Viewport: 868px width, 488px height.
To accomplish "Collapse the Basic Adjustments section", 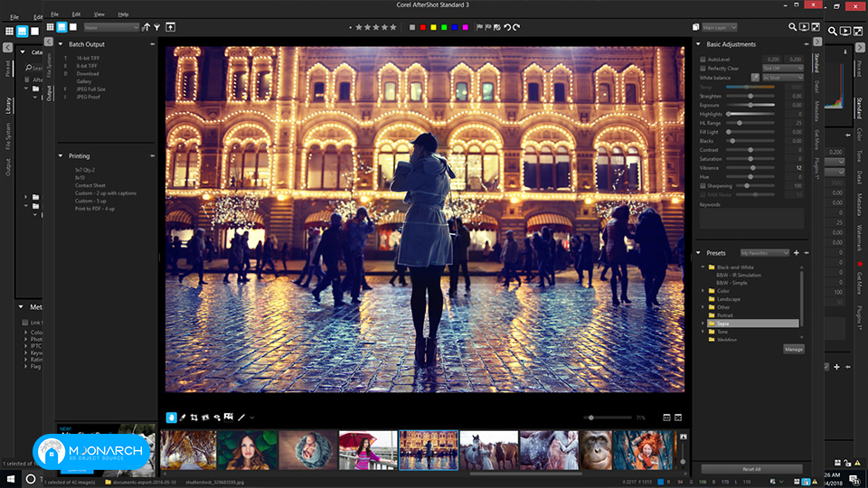I will pos(698,44).
